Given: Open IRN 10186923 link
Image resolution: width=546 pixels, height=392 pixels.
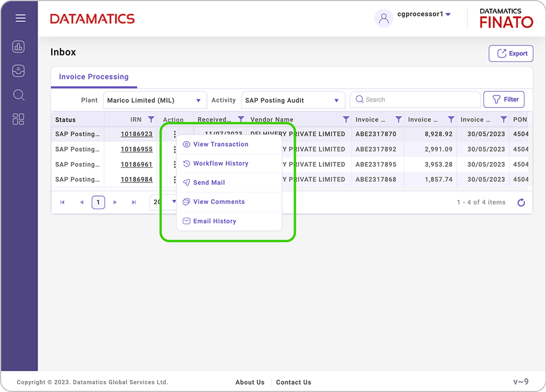Looking at the screenshot, I should (x=138, y=134).
